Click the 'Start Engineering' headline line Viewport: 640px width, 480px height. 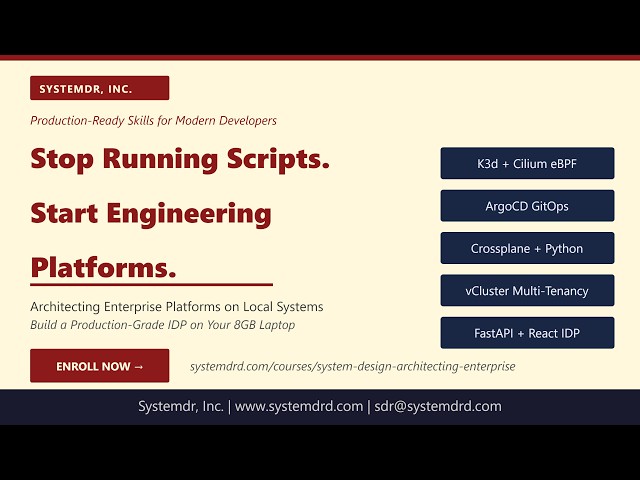tap(151, 214)
